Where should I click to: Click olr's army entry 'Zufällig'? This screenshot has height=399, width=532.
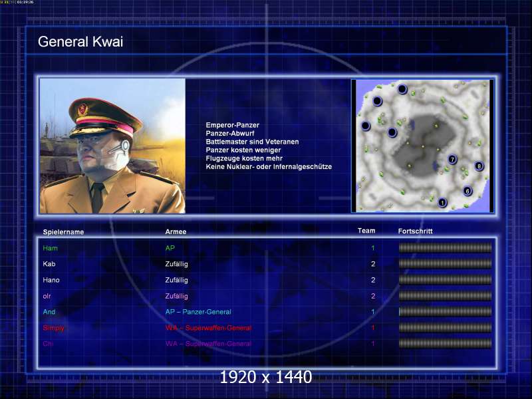(x=176, y=296)
